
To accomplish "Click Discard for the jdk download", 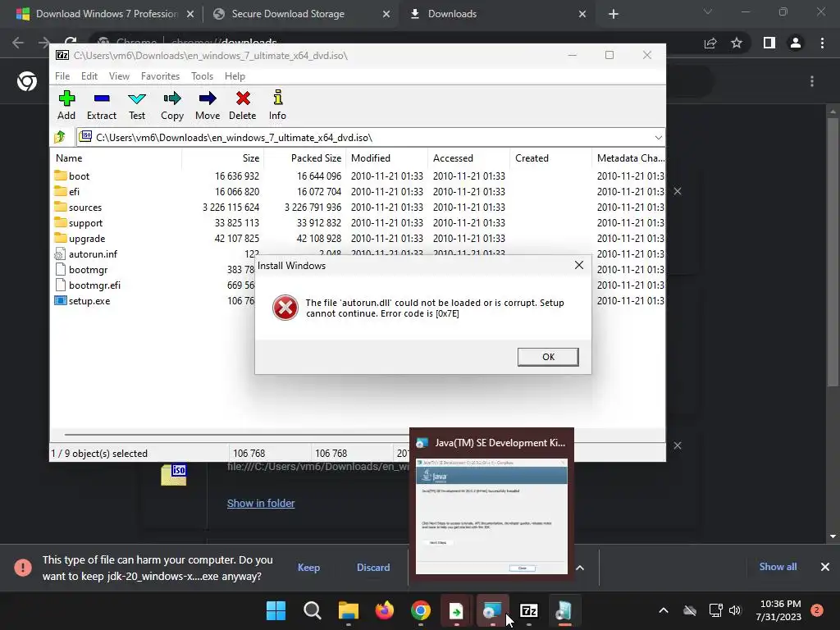I will pyautogui.click(x=373, y=568).
